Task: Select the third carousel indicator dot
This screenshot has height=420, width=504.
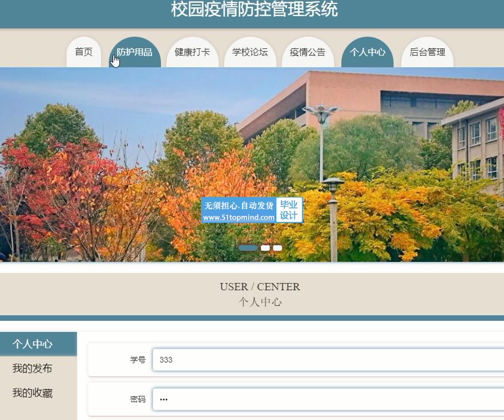Action: point(278,248)
